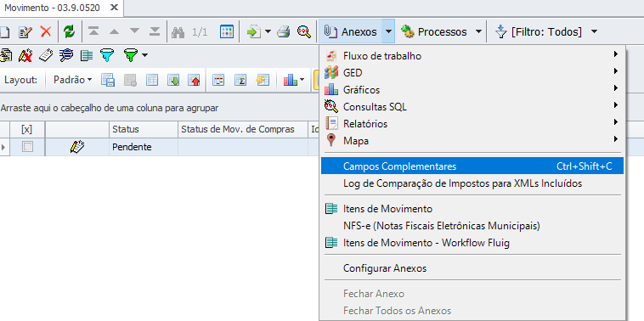The width and height of the screenshot is (644, 321).
Task: Click the green funnel filter icon
Action: (131, 55)
